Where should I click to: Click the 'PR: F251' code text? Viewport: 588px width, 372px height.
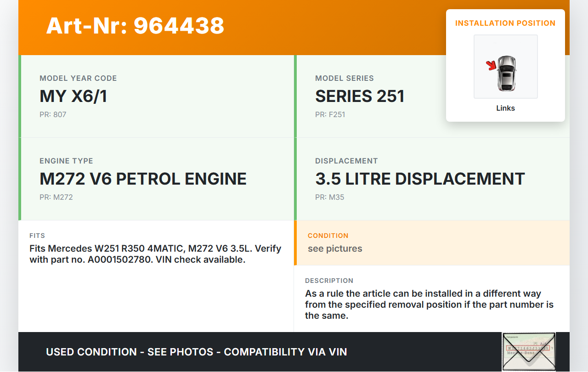330,114
